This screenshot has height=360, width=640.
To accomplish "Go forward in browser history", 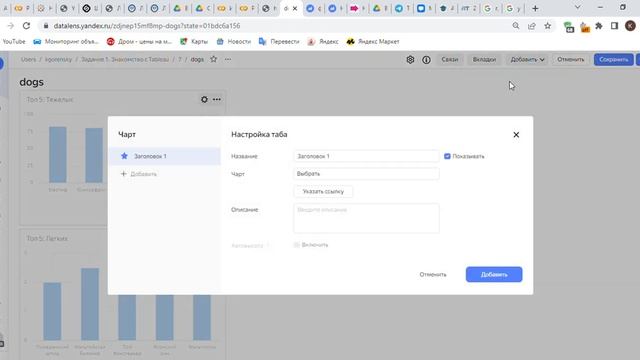I will [11, 26].
